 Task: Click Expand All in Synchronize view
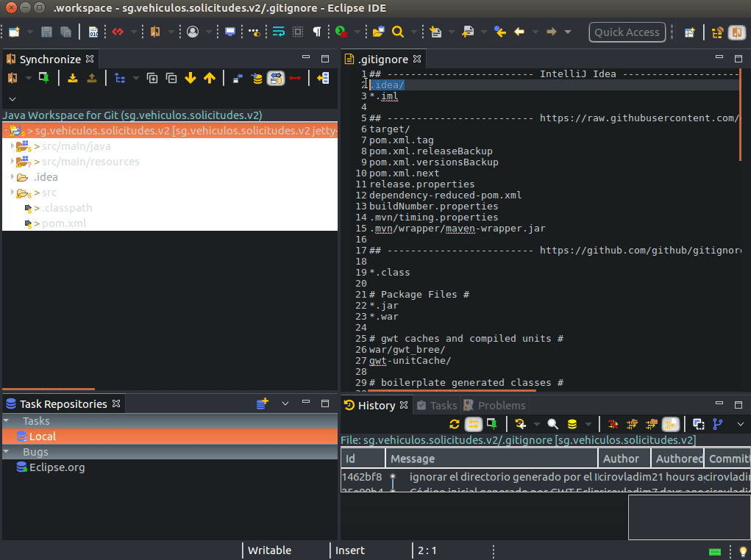coord(152,78)
